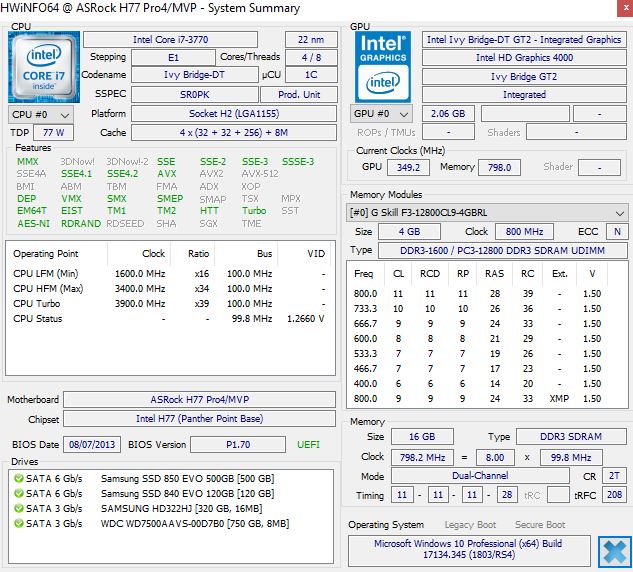This screenshot has height=572, width=633.
Task: Click green check icon for Samsung SSD 840 EVO
Action: [x=19, y=494]
